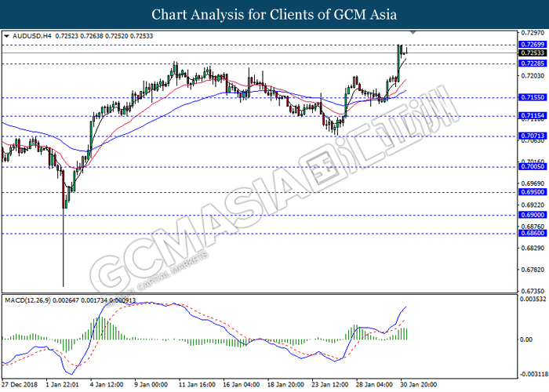Select the 0.69500 level label

pos(533,192)
